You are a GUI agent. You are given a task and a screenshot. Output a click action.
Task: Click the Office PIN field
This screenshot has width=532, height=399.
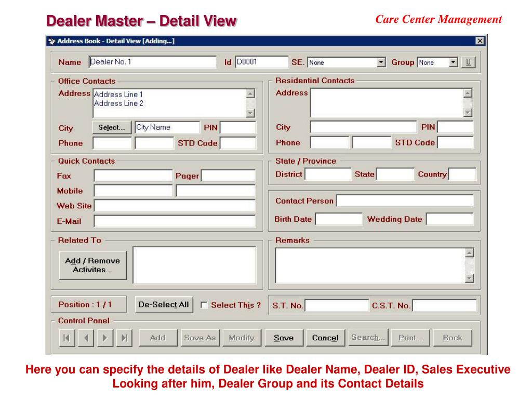tap(238, 128)
